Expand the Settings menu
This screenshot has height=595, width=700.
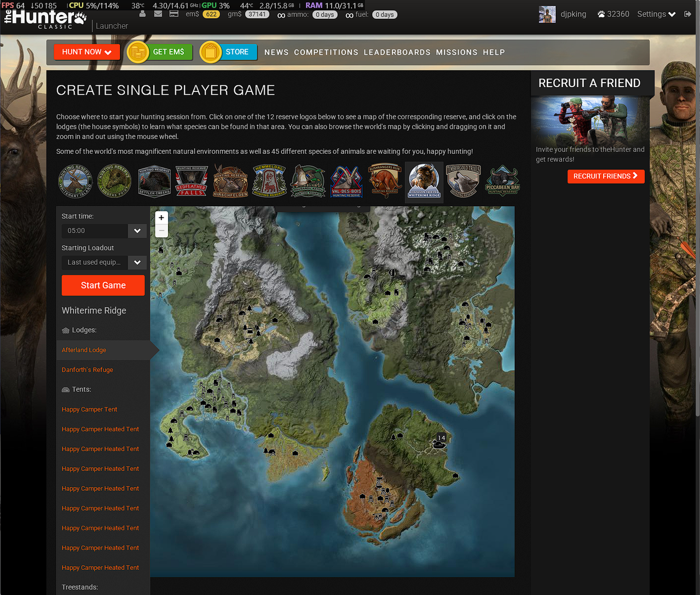pos(656,14)
